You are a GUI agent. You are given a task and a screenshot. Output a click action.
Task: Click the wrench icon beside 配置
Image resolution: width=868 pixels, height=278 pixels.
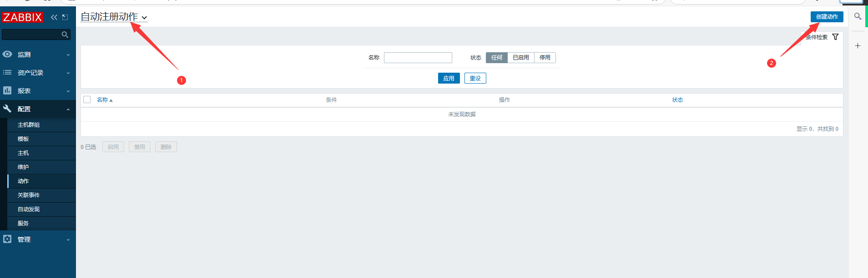point(7,109)
